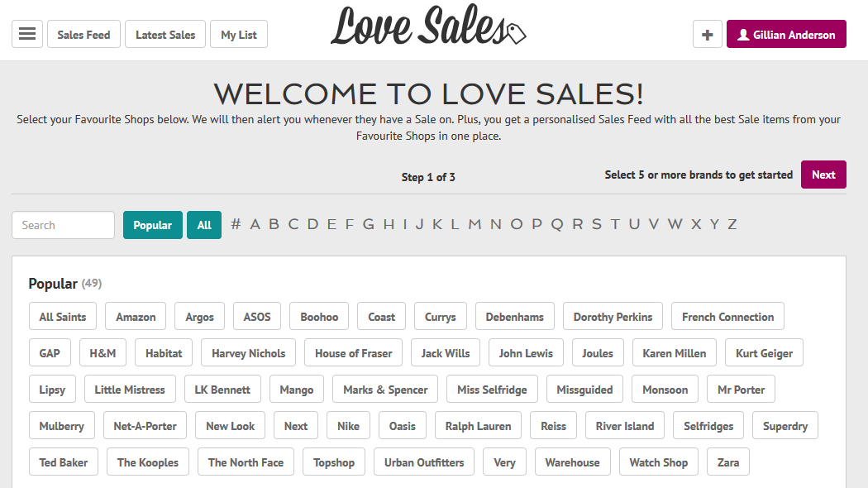Filter brands by the # symbol
This screenshot has width=868, height=488.
pos(236,224)
